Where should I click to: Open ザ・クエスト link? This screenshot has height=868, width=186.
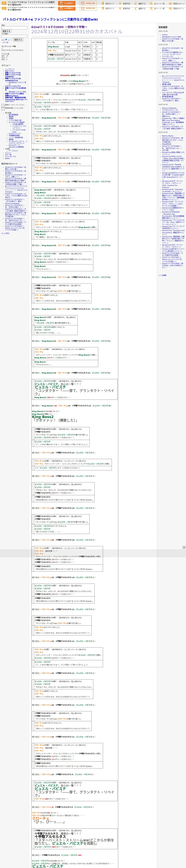(x=13, y=151)
